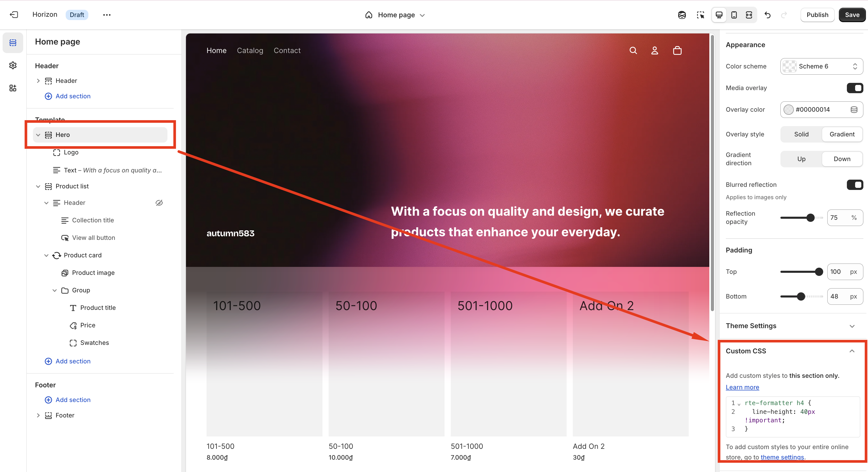The image size is (868, 472).
Task: Click the inspector selection tool icon
Action: coord(701,15)
